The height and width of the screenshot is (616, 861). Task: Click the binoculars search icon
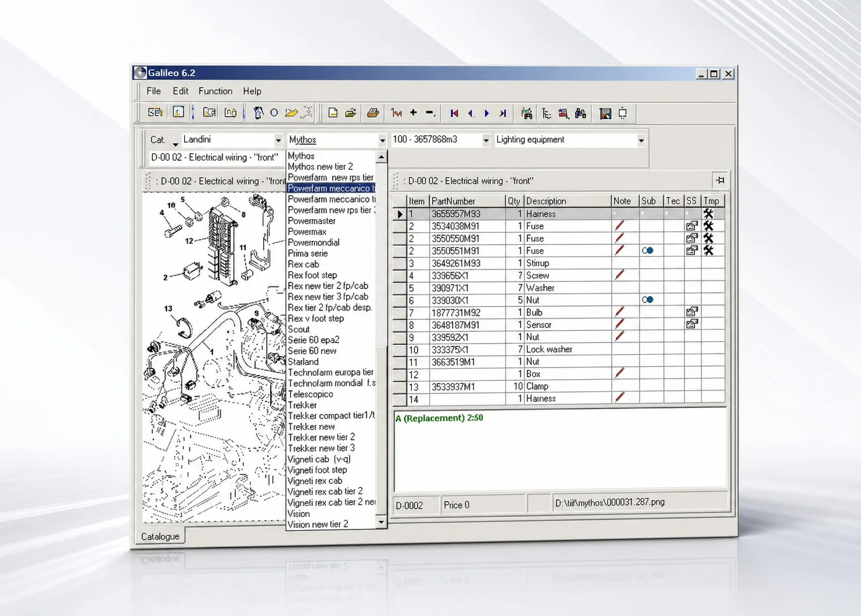pyautogui.click(x=580, y=113)
